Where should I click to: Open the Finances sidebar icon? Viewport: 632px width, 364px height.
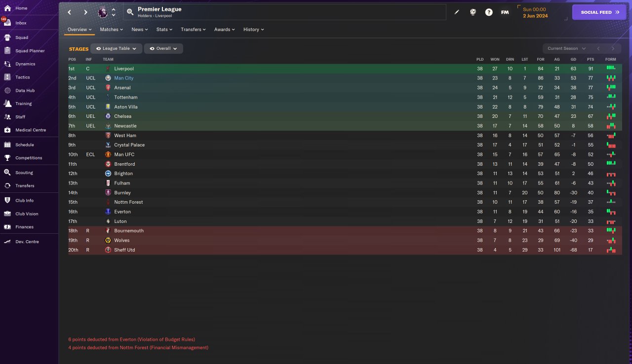(x=7, y=227)
